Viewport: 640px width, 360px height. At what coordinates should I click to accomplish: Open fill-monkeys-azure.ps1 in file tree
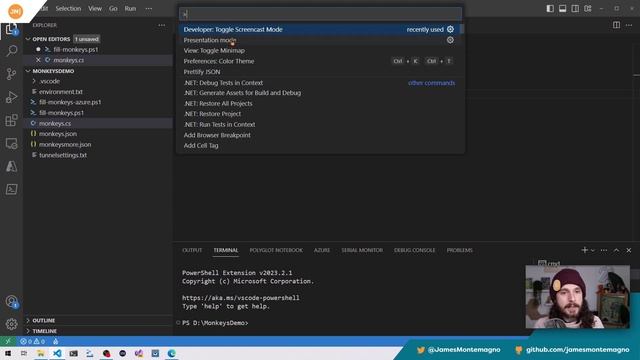click(x=70, y=102)
